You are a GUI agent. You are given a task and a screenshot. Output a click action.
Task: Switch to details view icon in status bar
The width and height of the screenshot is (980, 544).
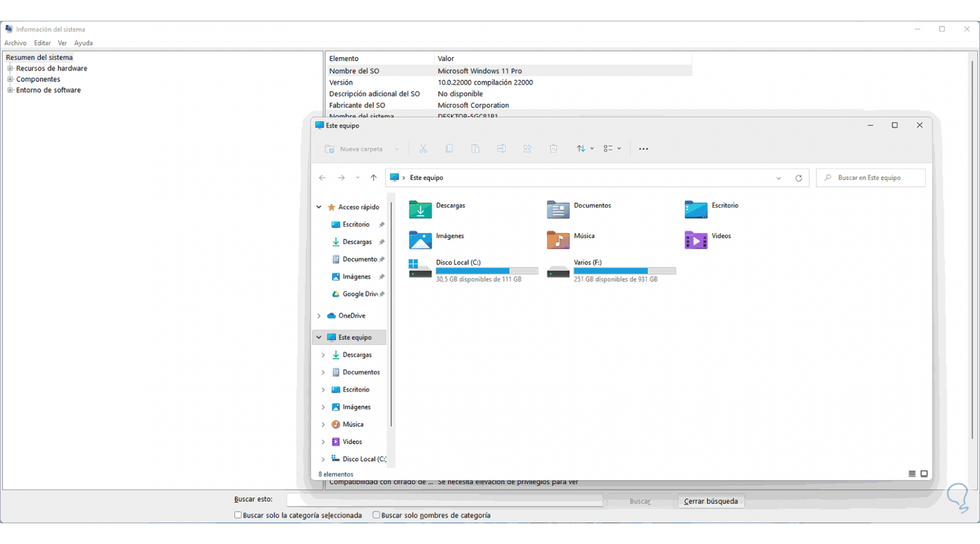click(912, 474)
